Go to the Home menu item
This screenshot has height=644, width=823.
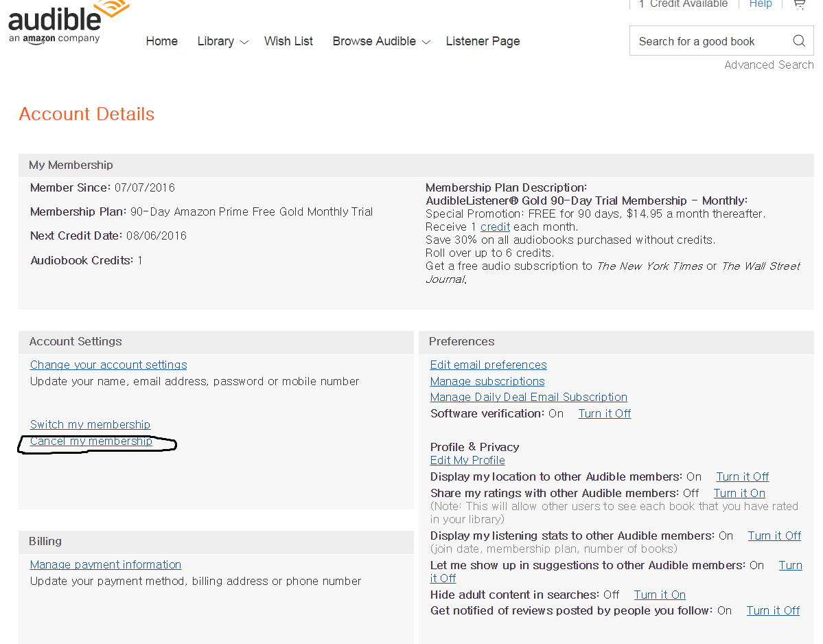point(161,41)
